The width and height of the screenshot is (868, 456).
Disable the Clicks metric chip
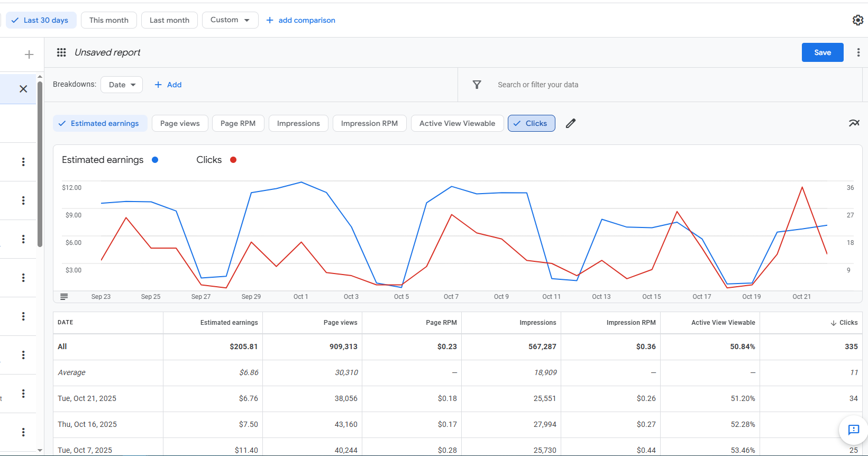(x=531, y=123)
